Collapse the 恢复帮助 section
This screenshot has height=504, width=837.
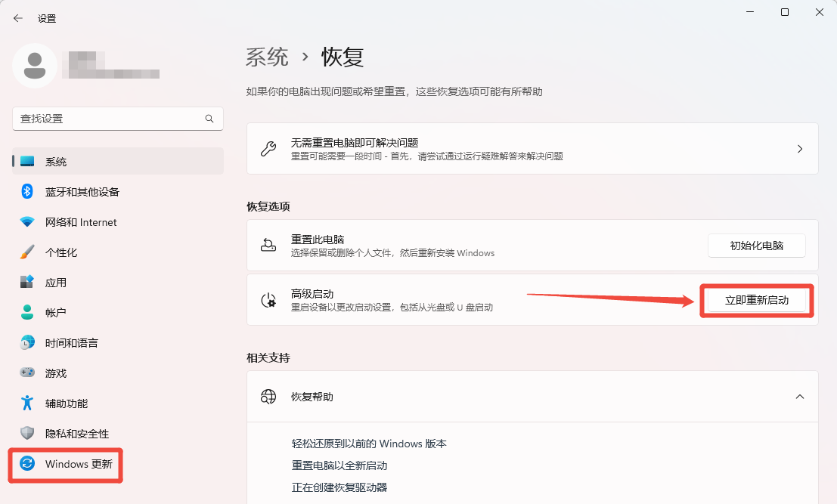coord(799,396)
